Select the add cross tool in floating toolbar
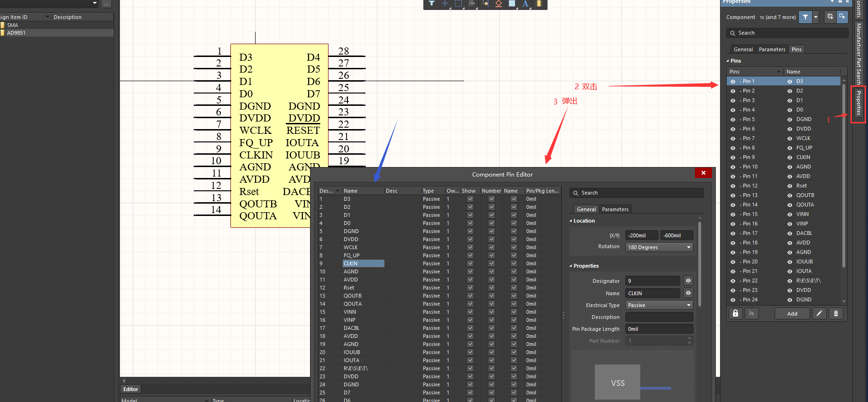868x402 pixels. pyautogui.click(x=445, y=3)
